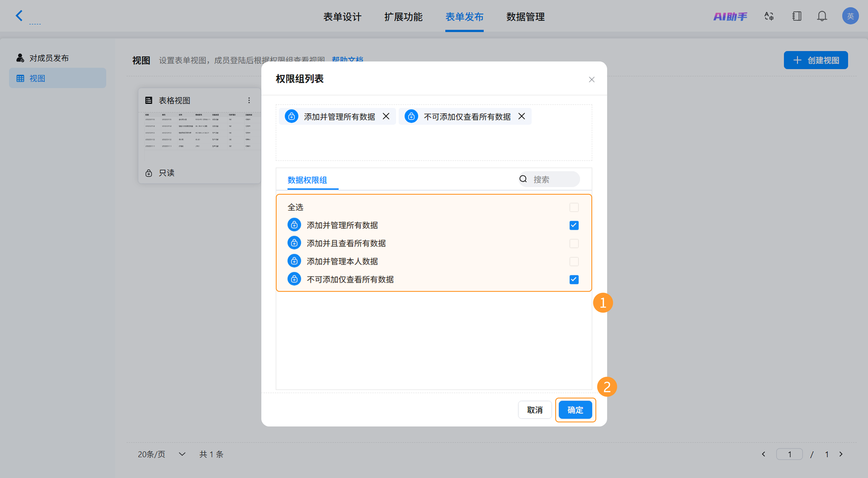Viewport: 868px width, 478px height.
Task: Toggle the 全选 checkbox
Action: (x=574, y=207)
